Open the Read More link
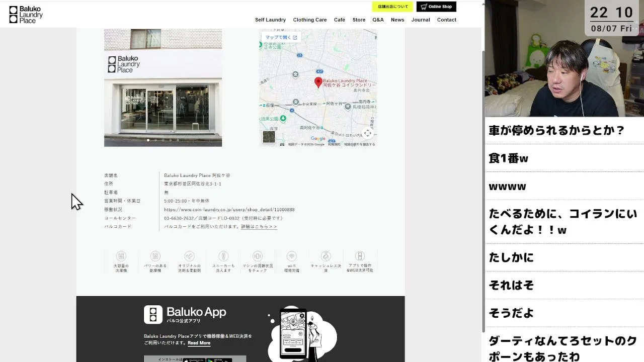Image resolution: width=644 pixels, height=362 pixels. (x=199, y=343)
